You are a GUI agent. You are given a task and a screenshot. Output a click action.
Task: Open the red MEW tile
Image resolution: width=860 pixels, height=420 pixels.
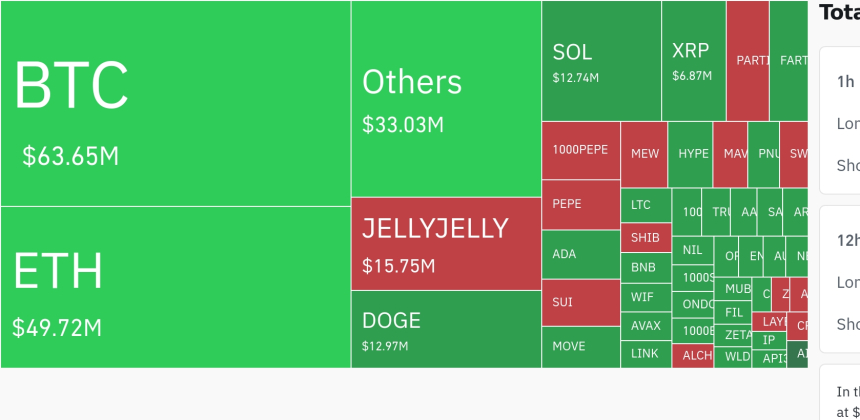coord(644,154)
